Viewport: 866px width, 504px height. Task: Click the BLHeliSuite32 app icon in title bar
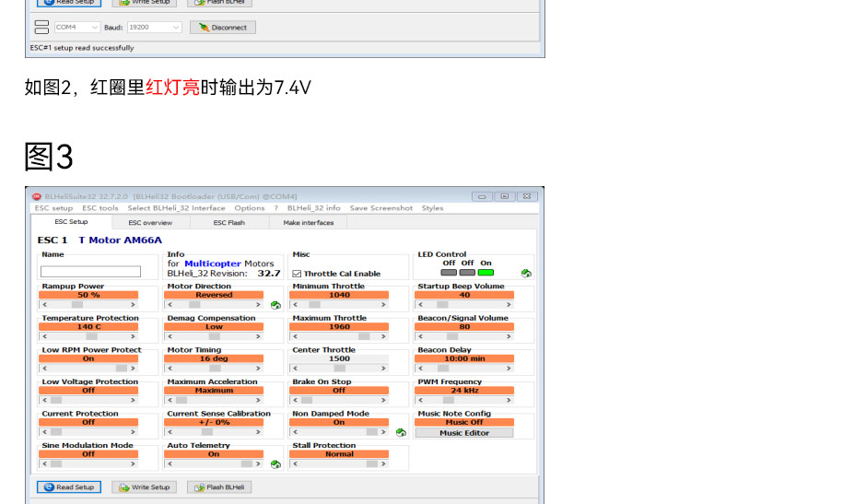tap(37, 196)
